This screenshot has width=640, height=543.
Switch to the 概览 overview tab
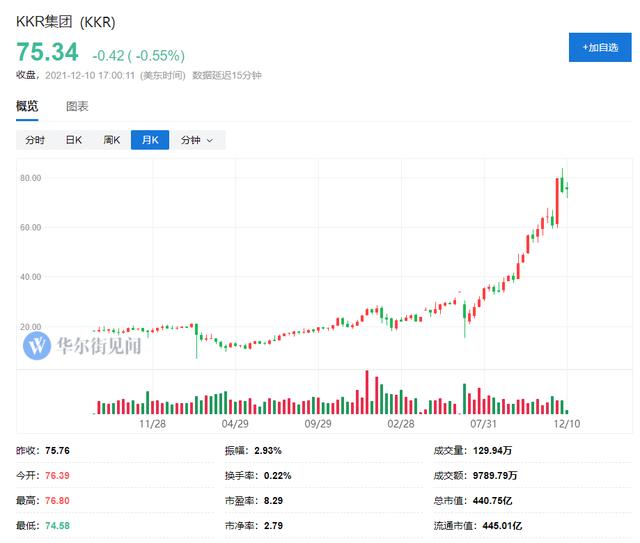[x=27, y=106]
